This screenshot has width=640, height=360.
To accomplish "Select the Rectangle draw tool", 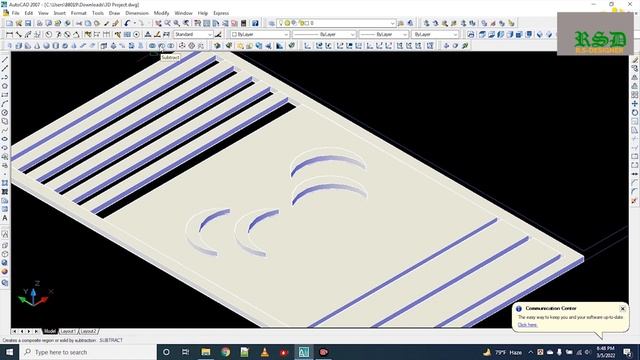I will click(5, 95).
